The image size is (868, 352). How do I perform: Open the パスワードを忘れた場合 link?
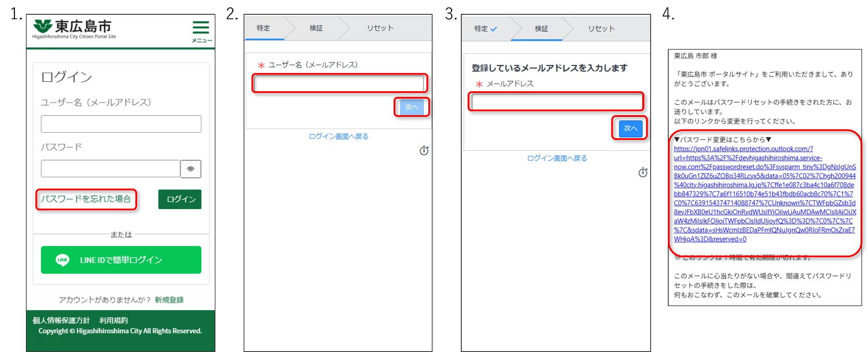point(86,199)
